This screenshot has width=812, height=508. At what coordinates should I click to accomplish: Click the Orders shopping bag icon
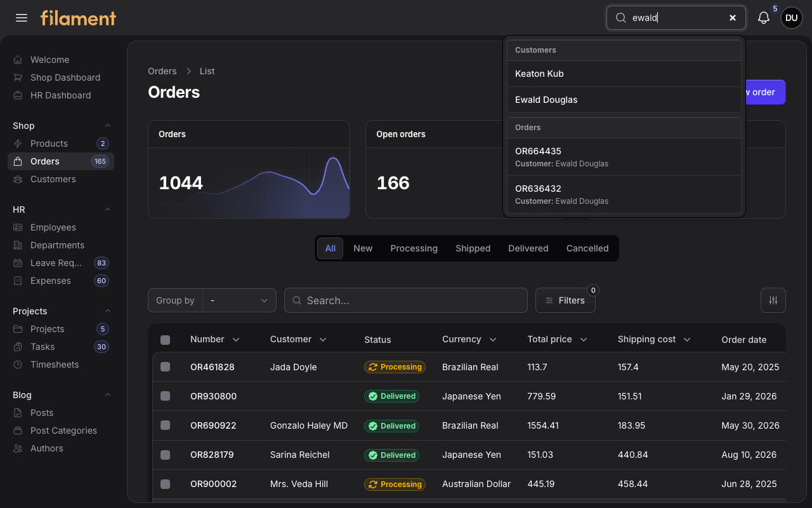tap(18, 161)
